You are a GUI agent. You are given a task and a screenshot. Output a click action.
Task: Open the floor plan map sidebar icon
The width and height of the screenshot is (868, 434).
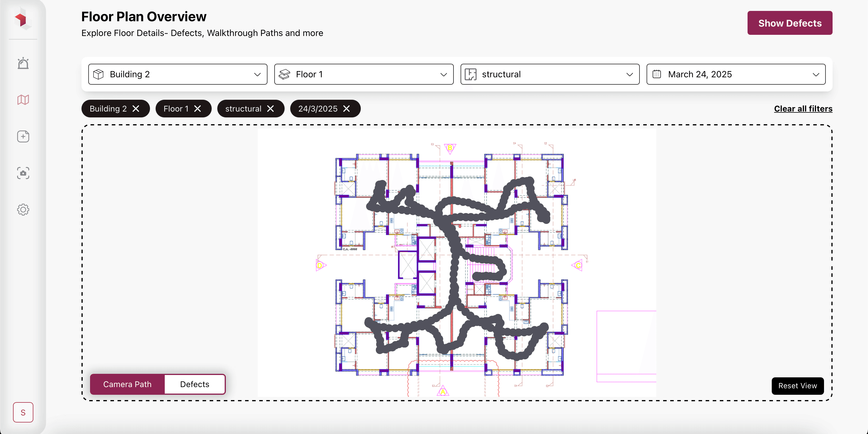click(x=23, y=100)
